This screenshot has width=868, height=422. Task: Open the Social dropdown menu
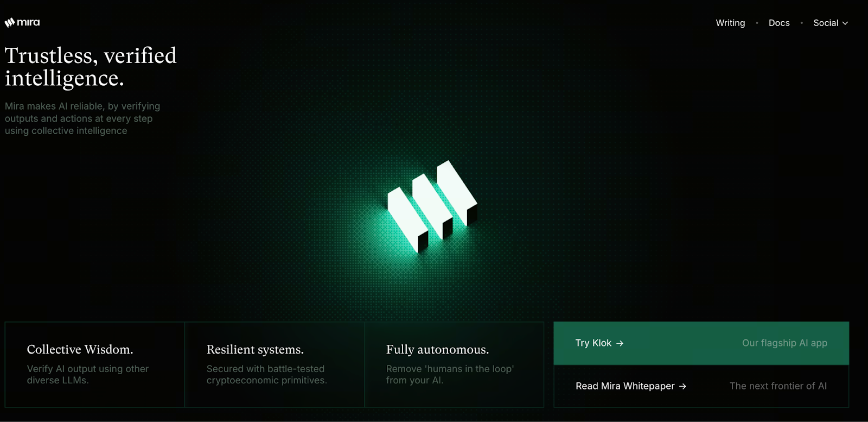(x=831, y=23)
